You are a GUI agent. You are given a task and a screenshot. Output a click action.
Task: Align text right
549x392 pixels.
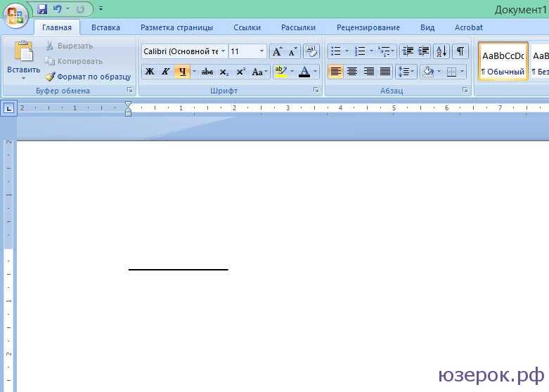(x=368, y=72)
